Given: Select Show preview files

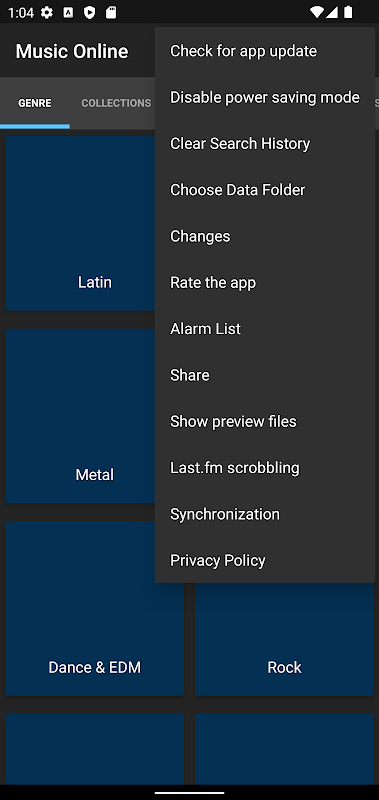Looking at the screenshot, I should click(x=265, y=421).
